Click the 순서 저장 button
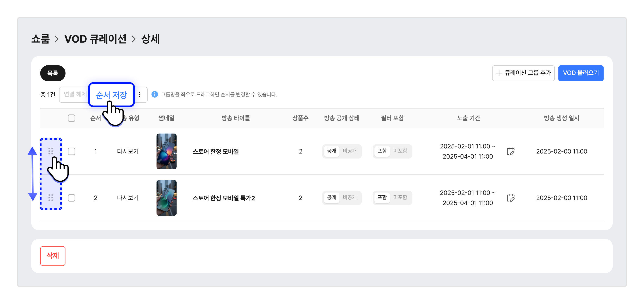644x304 pixels. tap(111, 95)
